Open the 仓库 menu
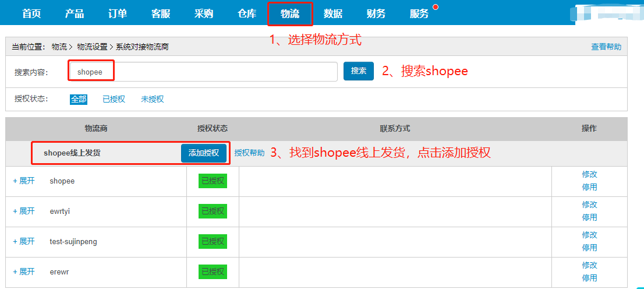This screenshot has width=644, height=289. tap(247, 13)
